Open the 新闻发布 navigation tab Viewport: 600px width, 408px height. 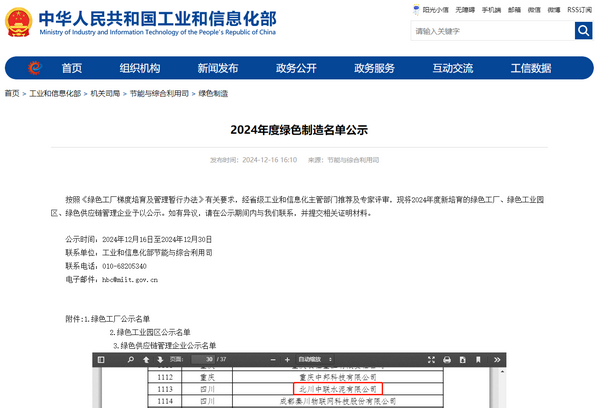coord(217,68)
